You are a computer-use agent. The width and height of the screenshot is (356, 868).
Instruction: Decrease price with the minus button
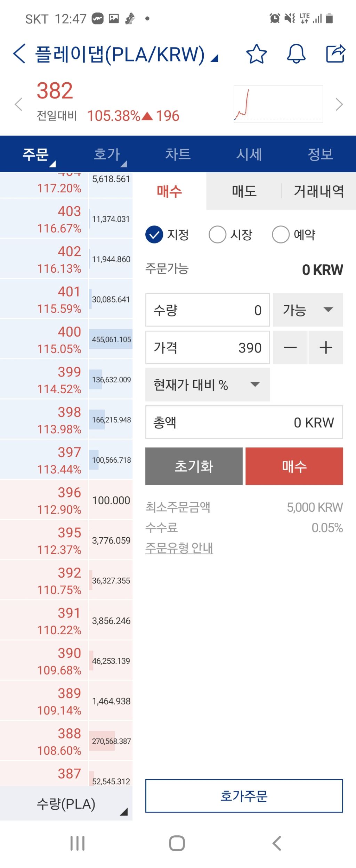(290, 348)
